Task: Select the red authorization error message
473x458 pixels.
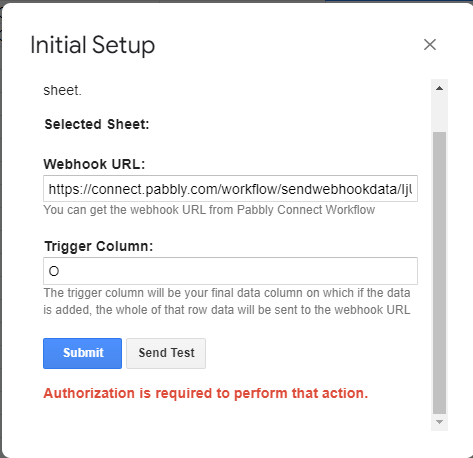Action: click(206, 394)
